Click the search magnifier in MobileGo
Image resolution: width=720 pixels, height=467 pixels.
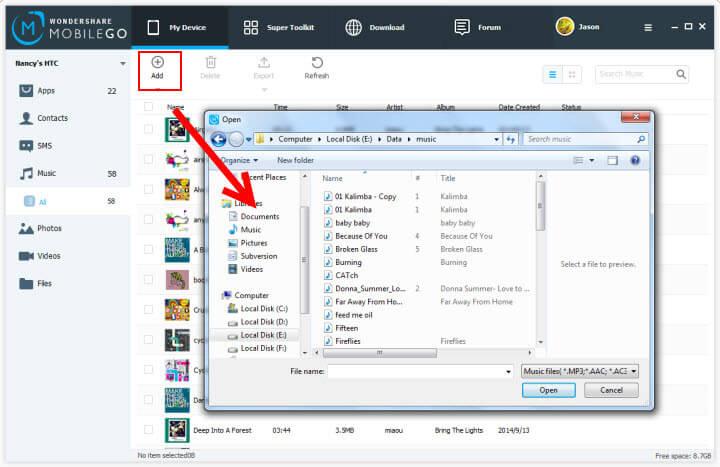(x=681, y=74)
